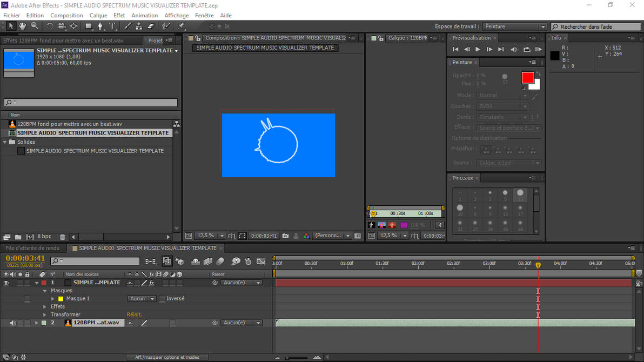Mute the 120BPM audio layer speaker toggle
This screenshot has height=362, width=644.
pyautogui.click(x=13, y=322)
